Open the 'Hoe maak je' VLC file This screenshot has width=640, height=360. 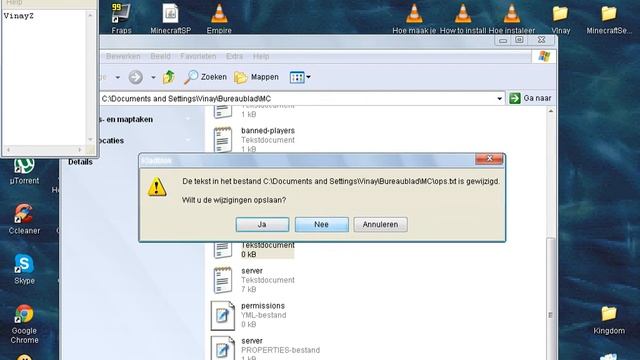414,18
